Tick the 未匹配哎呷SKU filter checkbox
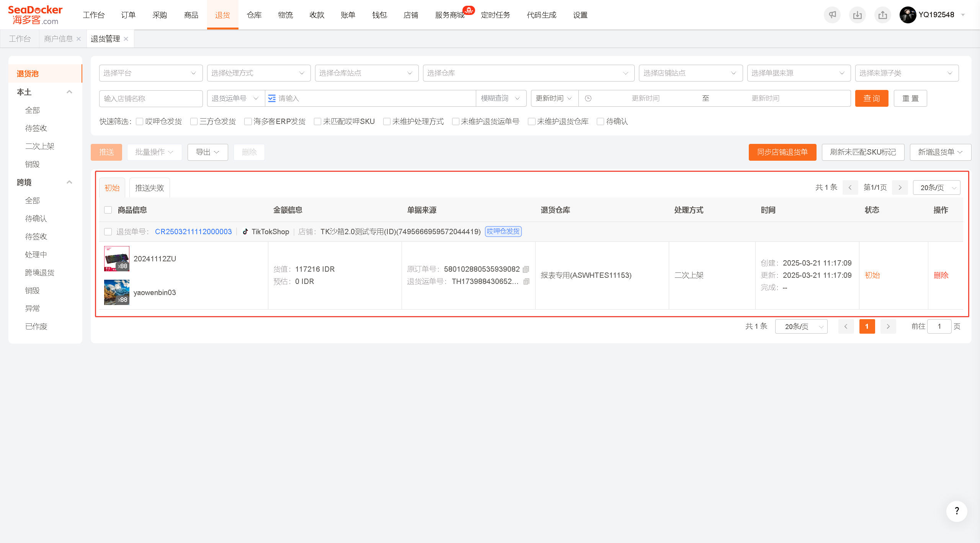Viewport: 980px width, 543px height. tap(317, 121)
